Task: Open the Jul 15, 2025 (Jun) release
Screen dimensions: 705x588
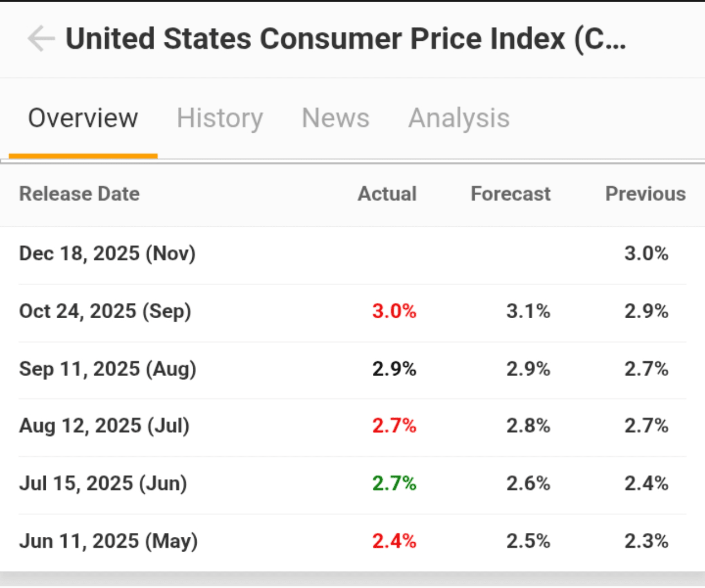Action: (x=103, y=484)
